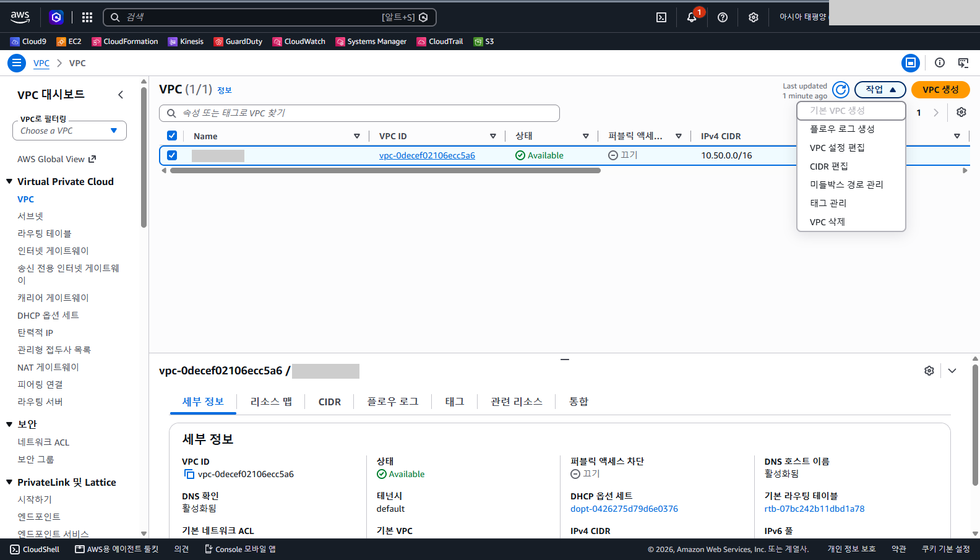Open CloudWatch bookmark shortcut
This screenshot has width=980, height=560.
(x=299, y=41)
